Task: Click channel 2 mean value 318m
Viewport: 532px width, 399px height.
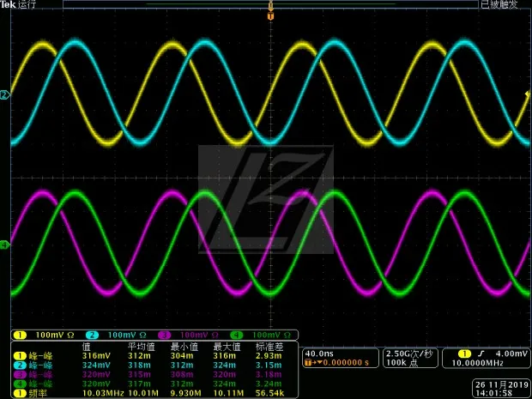Action: [139, 366]
